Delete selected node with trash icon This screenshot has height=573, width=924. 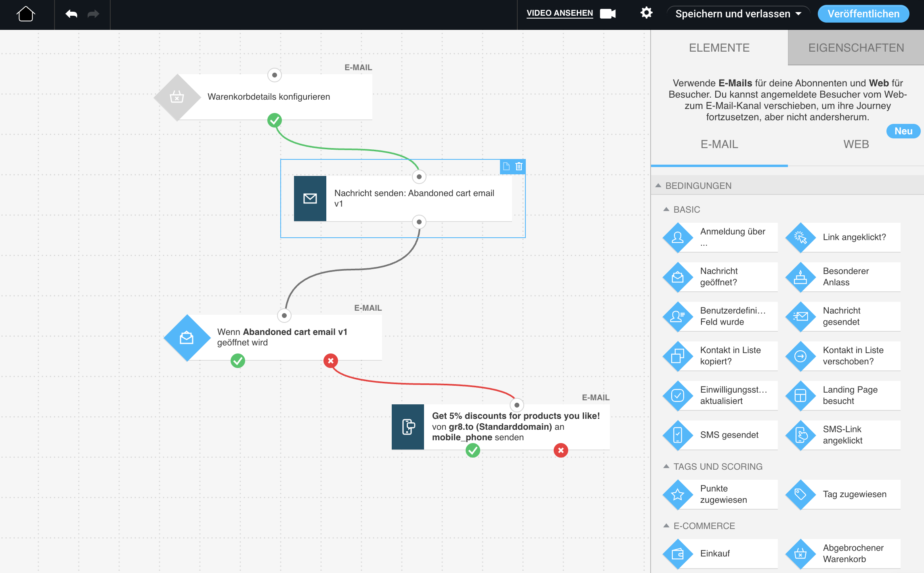(519, 166)
